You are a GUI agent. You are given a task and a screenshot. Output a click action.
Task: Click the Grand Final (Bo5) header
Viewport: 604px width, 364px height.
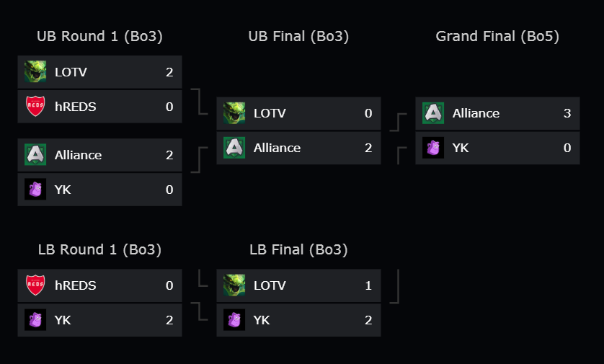[x=497, y=36]
